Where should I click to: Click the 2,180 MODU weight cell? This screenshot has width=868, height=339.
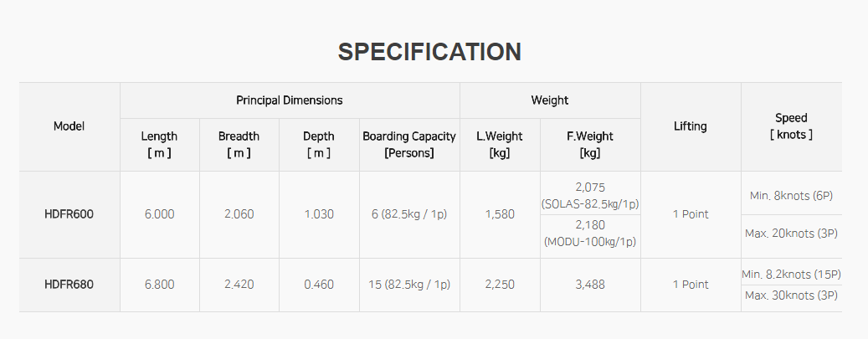pos(590,234)
